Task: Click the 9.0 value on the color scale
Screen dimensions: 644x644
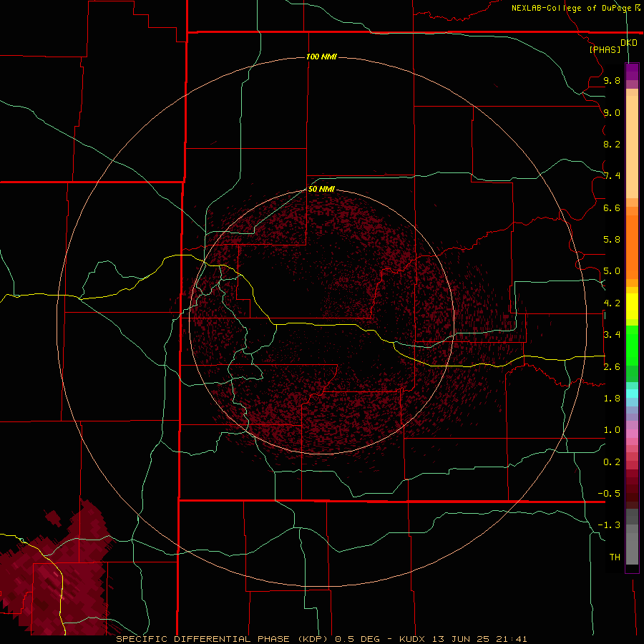Action: [612, 112]
